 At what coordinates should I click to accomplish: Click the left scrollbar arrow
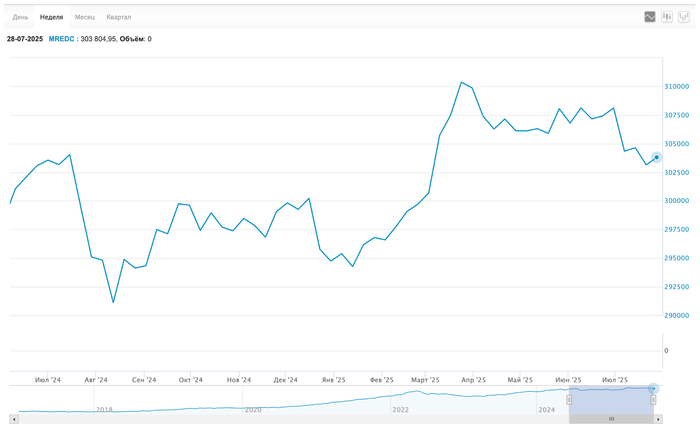pos(13,418)
